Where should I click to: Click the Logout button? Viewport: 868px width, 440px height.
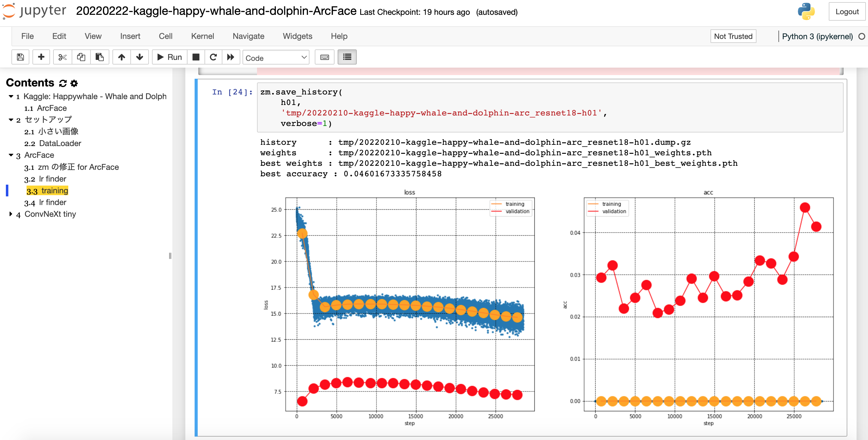(847, 12)
